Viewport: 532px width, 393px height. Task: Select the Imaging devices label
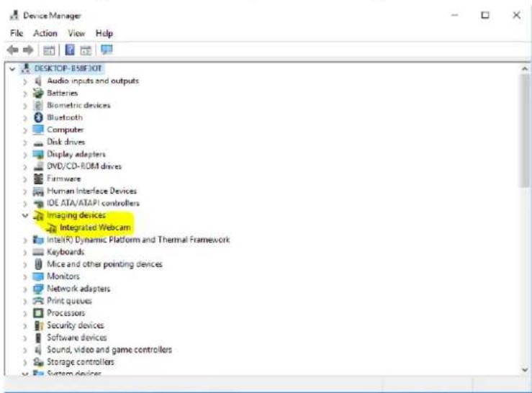(x=76, y=215)
